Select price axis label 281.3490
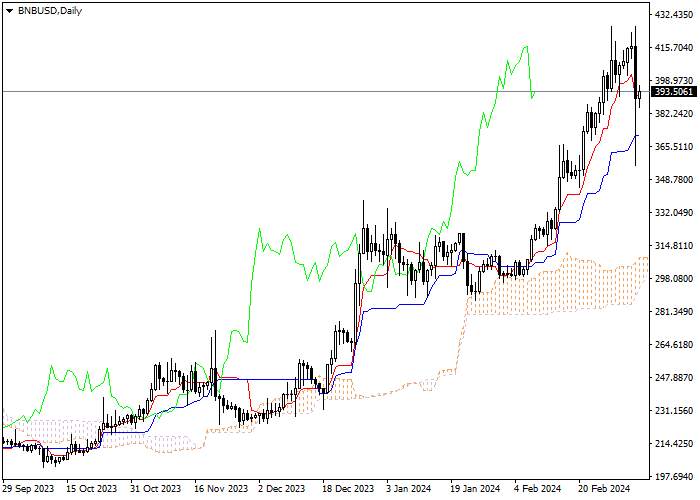The image size is (700, 500). (x=675, y=312)
